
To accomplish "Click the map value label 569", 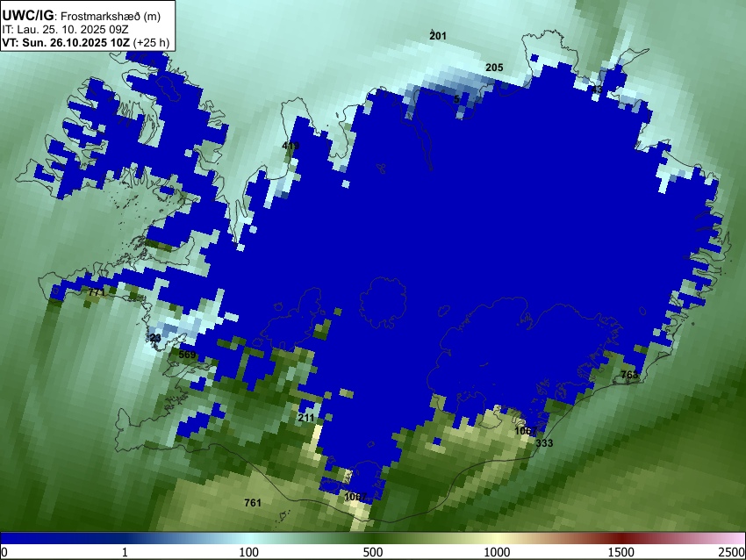I will click(x=188, y=355).
